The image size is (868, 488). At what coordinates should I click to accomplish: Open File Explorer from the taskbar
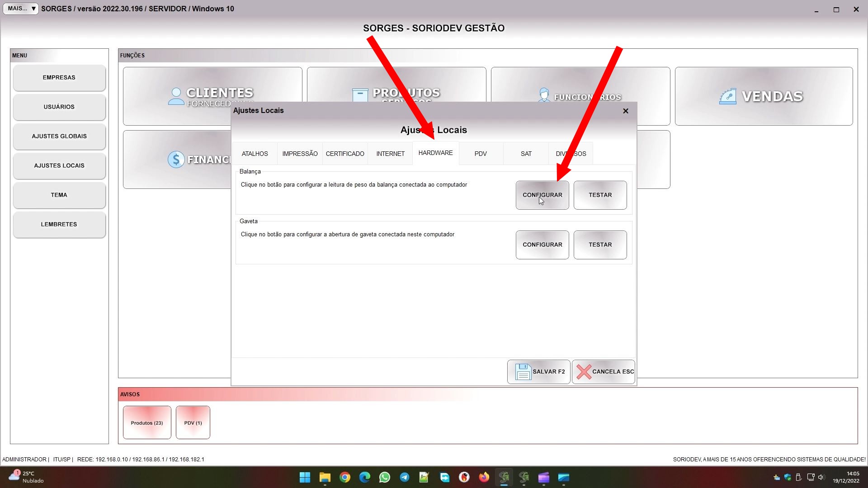[325, 478]
